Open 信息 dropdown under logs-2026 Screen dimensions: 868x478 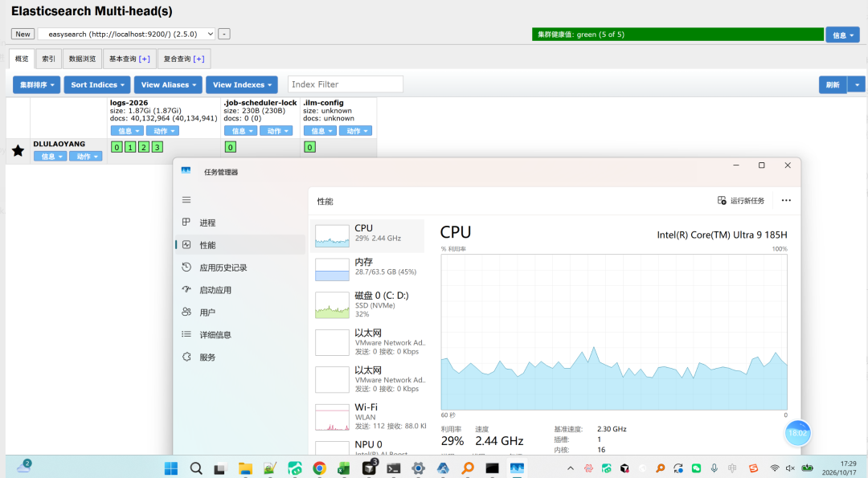point(127,131)
